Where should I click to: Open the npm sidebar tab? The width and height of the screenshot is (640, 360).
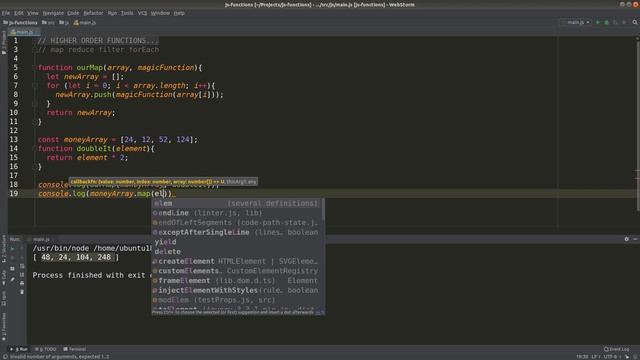(4, 299)
